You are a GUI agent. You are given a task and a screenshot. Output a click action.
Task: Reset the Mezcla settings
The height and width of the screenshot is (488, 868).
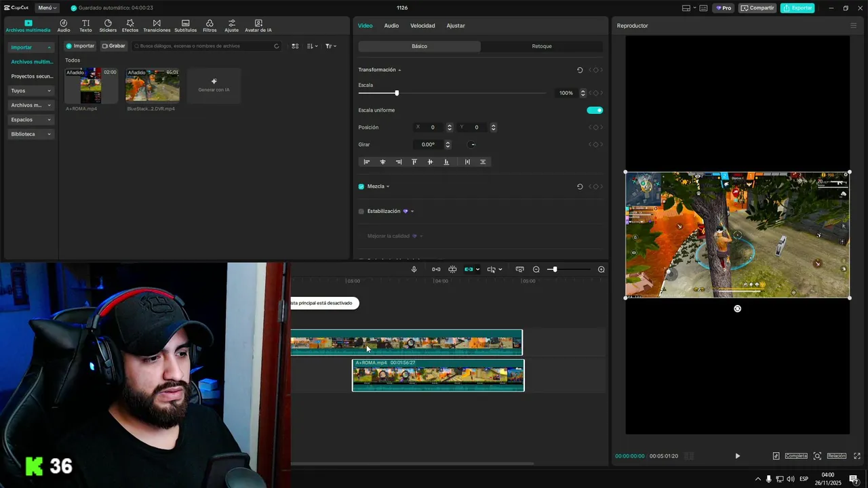coord(580,186)
